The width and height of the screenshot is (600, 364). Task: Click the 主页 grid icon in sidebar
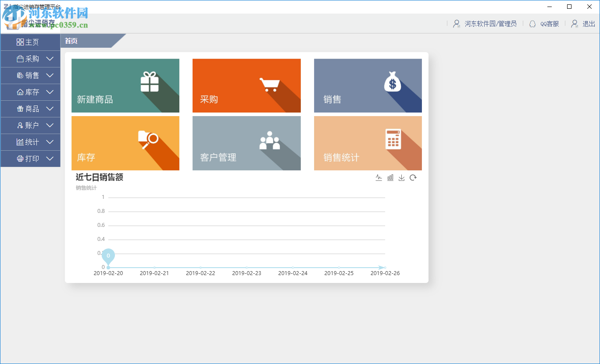[x=20, y=42]
